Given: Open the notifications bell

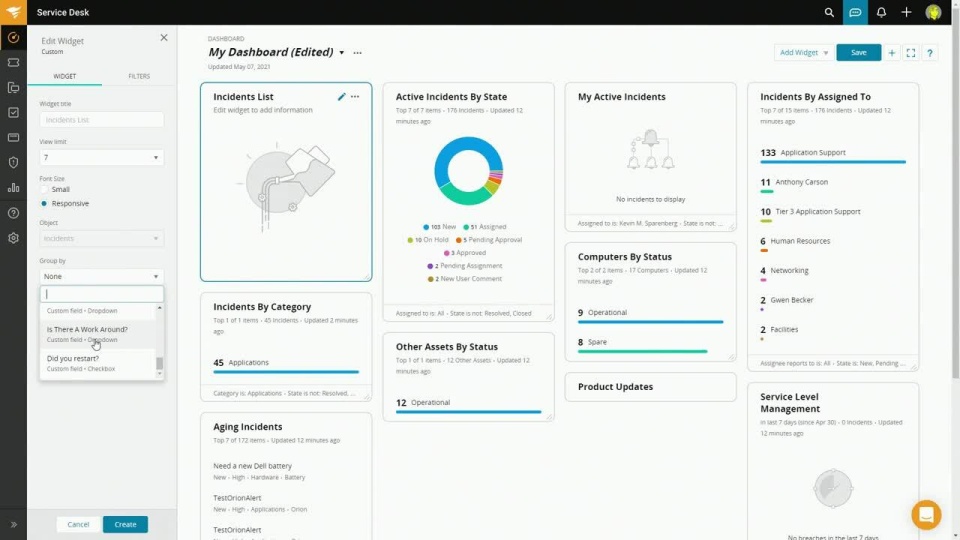Looking at the screenshot, I should point(881,12).
